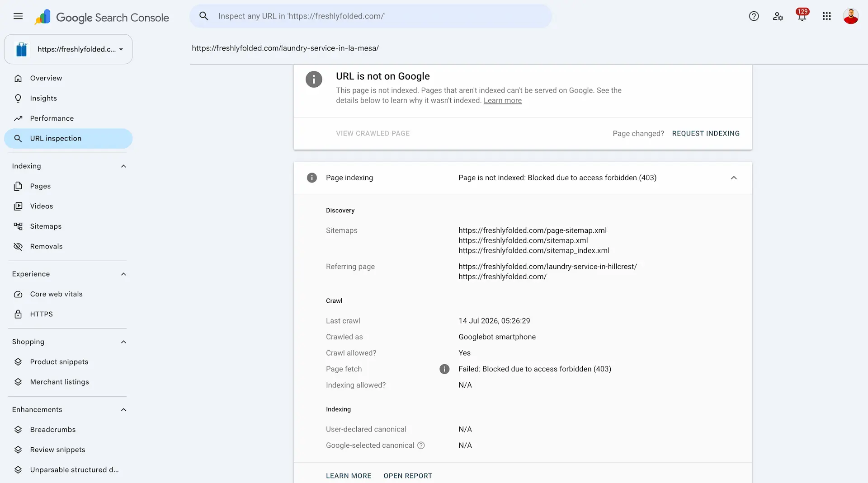Open the Sitemaps page
This screenshot has width=868, height=483.
(68, 226)
